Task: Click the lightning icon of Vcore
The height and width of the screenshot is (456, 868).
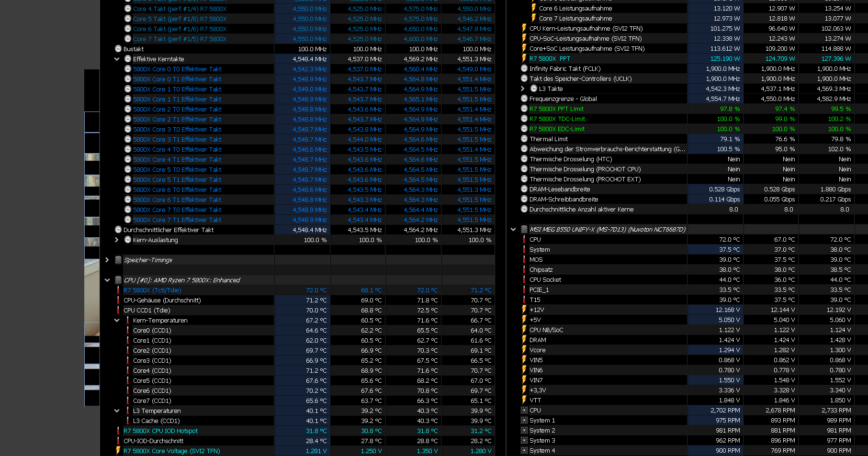Action: (524, 350)
